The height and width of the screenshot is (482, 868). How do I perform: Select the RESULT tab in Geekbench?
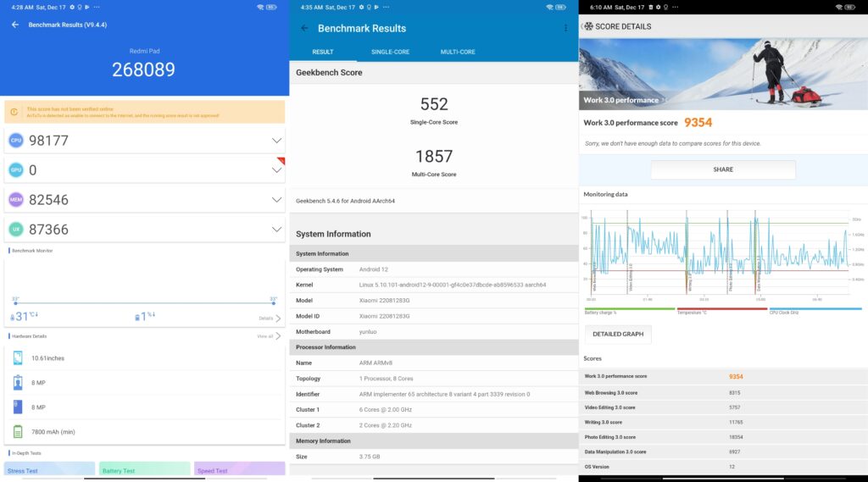coord(323,52)
